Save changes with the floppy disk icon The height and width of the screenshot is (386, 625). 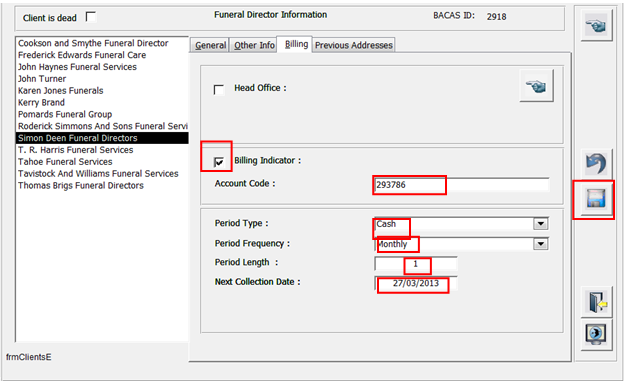click(x=596, y=199)
